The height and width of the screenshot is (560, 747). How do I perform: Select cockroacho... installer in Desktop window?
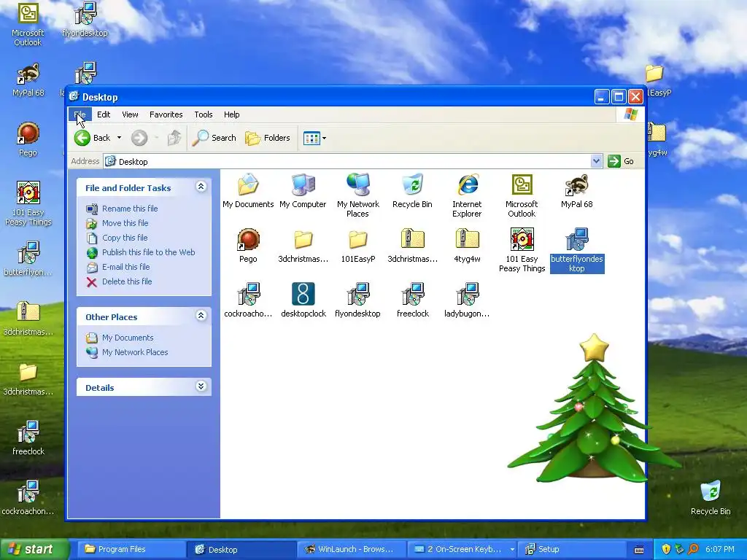[248, 300]
